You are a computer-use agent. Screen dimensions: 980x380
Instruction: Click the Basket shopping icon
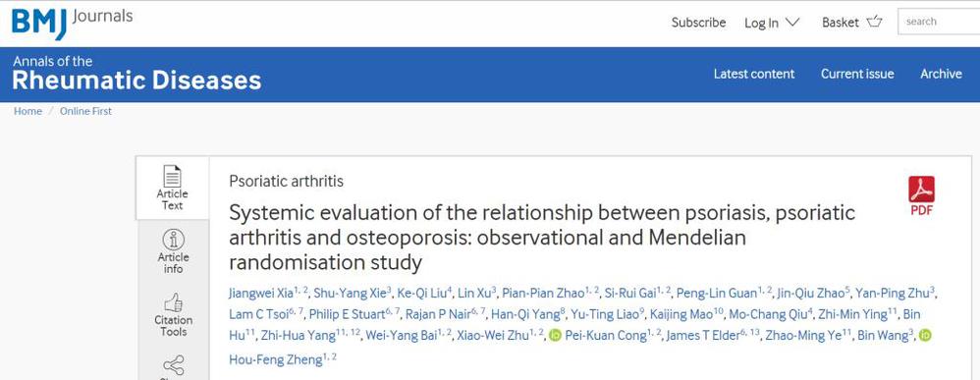874,23
